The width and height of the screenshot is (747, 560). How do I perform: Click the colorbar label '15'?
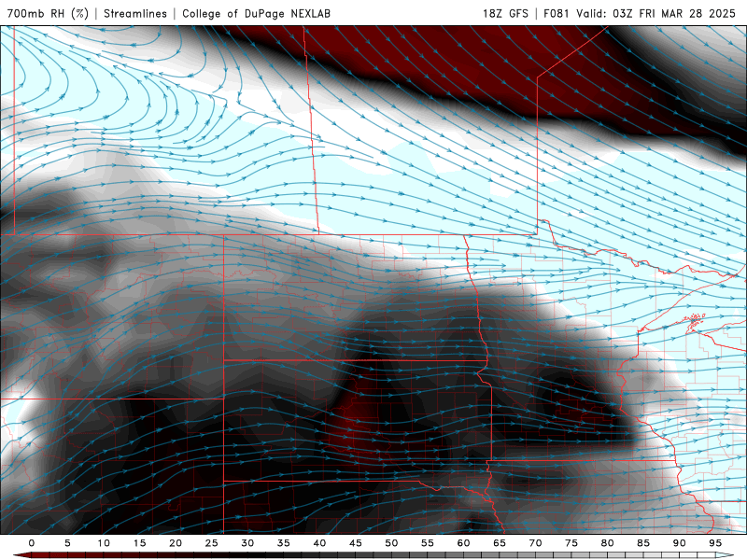point(139,543)
